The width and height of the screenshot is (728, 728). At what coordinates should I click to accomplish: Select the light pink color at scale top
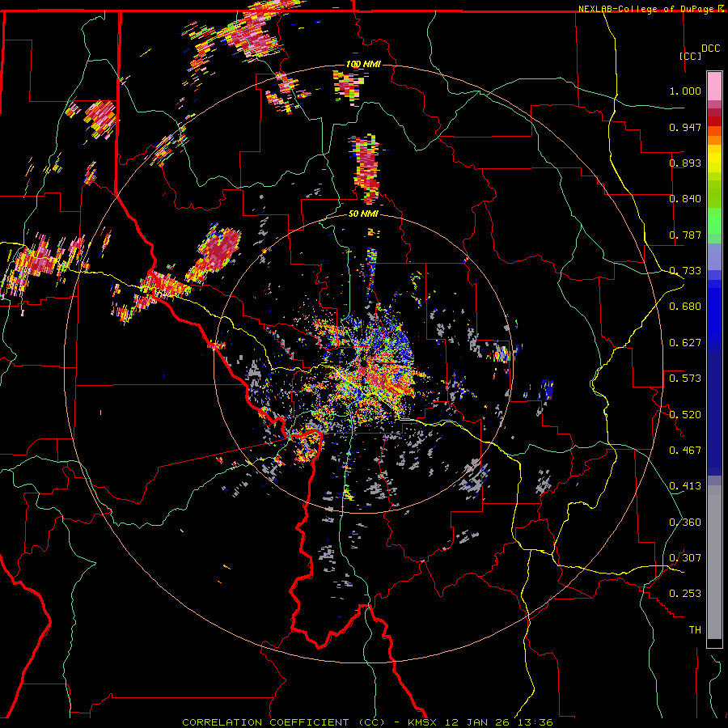point(714,86)
